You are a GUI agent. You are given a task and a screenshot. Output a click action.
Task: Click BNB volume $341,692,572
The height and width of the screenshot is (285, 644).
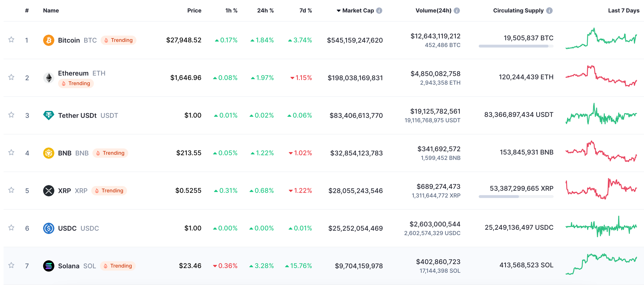439,149
